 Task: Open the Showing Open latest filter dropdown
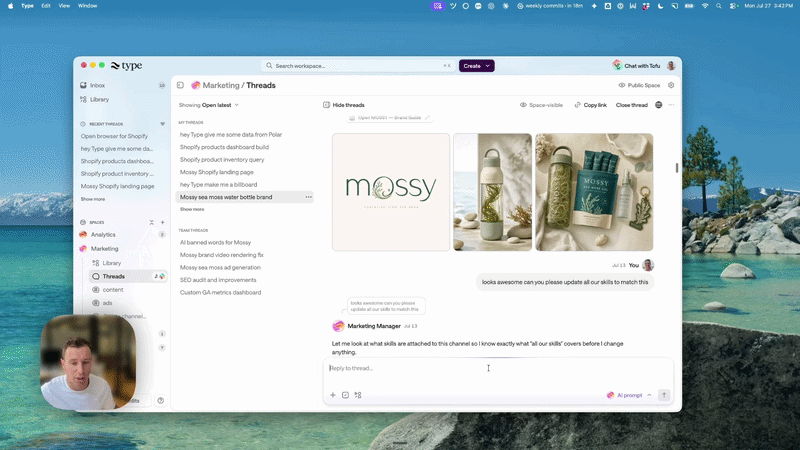pyautogui.click(x=209, y=105)
